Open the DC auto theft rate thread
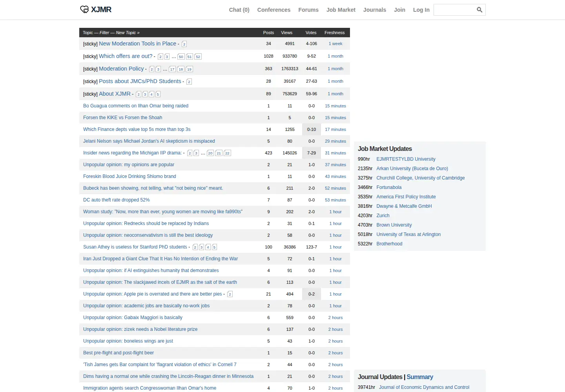 pyautogui.click(x=116, y=200)
